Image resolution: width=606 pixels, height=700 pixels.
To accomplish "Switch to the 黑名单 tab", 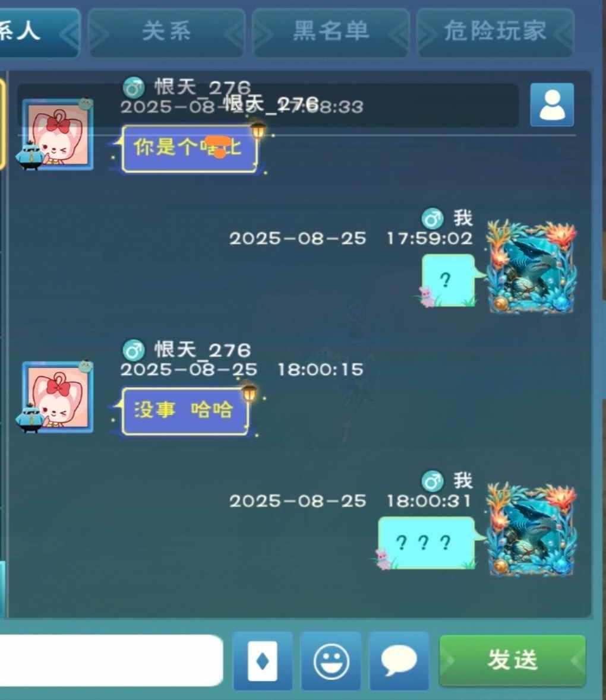I will (x=331, y=31).
